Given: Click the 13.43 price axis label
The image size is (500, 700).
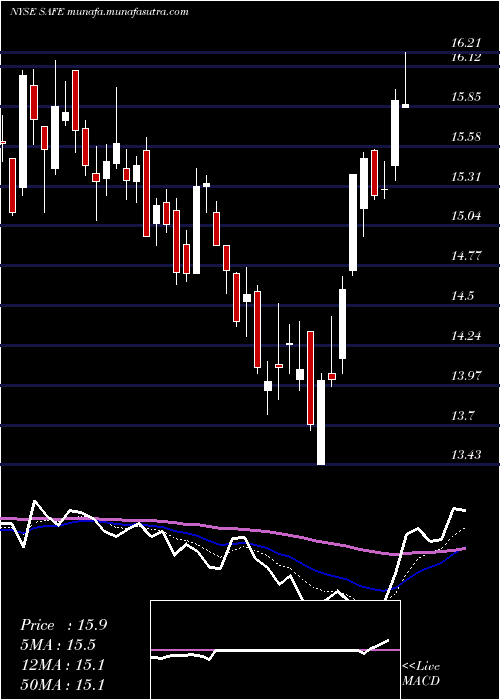Looking at the screenshot, I should tap(466, 455).
